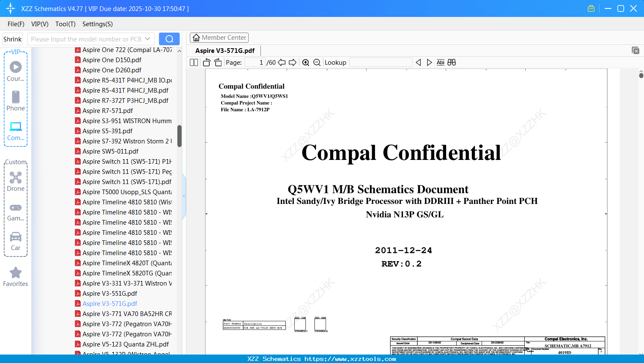Open the model number dropdown arrow
The height and width of the screenshot is (363, 644).
click(x=148, y=39)
